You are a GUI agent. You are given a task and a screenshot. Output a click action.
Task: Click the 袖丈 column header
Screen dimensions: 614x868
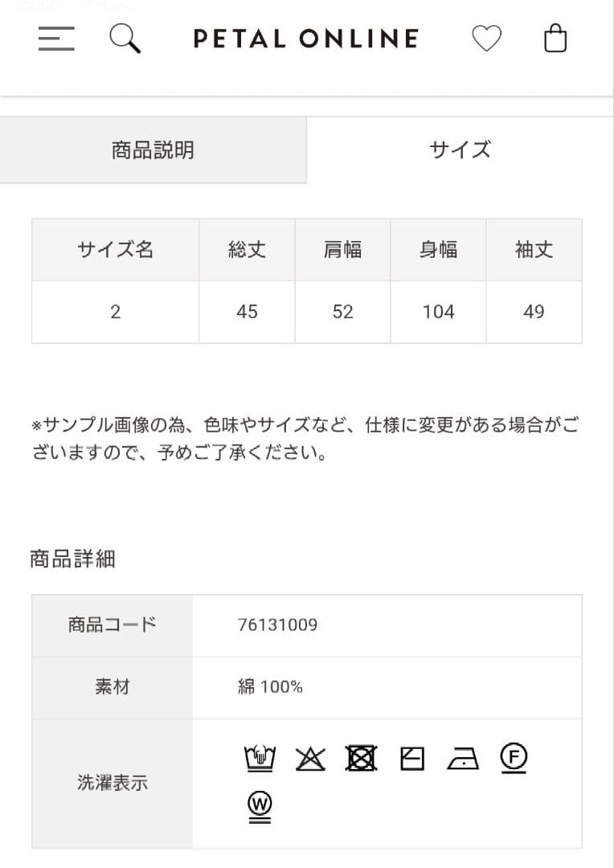pyautogui.click(x=534, y=250)
